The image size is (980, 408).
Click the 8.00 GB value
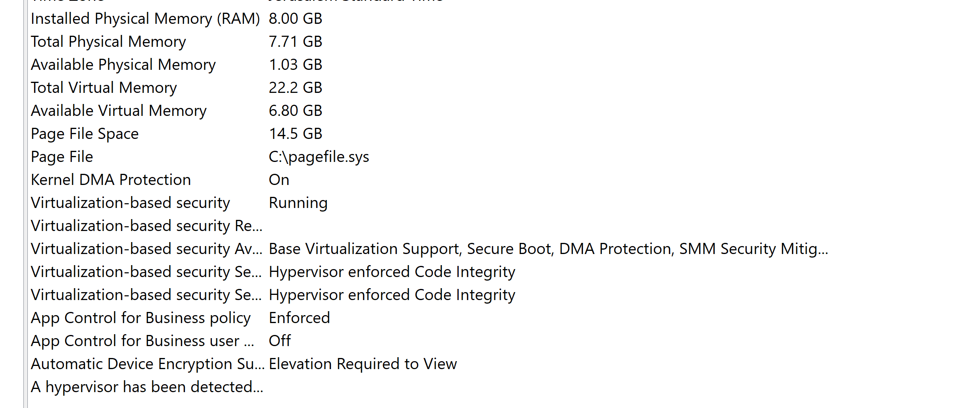tap(295, 19)
